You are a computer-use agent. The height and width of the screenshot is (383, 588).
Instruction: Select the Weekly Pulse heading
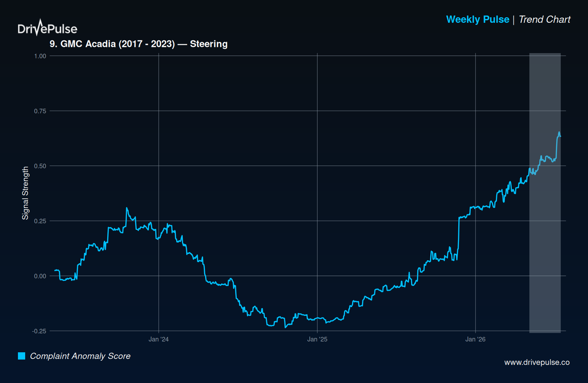(478, 19)
